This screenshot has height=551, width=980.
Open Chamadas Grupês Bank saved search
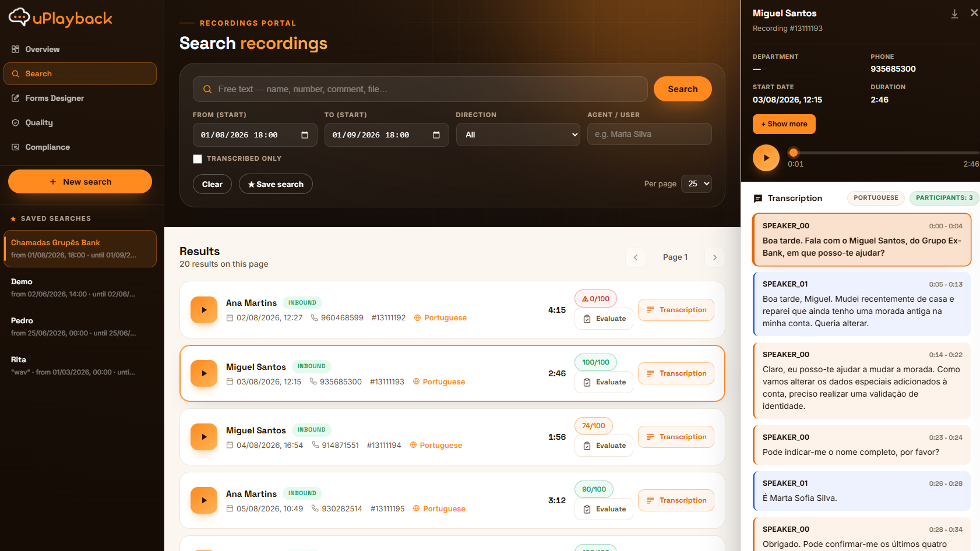(x=80, y=249)
